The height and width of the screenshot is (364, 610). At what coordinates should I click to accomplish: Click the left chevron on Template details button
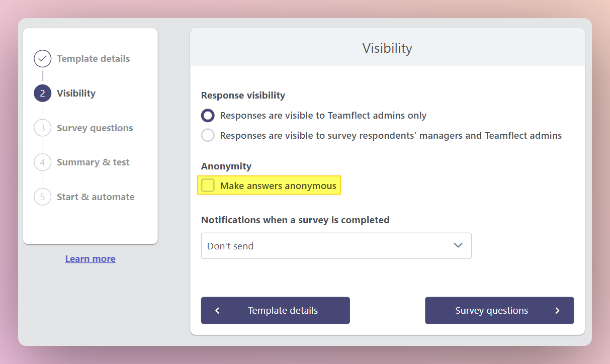pyautogui.click(x=217, y=311)
